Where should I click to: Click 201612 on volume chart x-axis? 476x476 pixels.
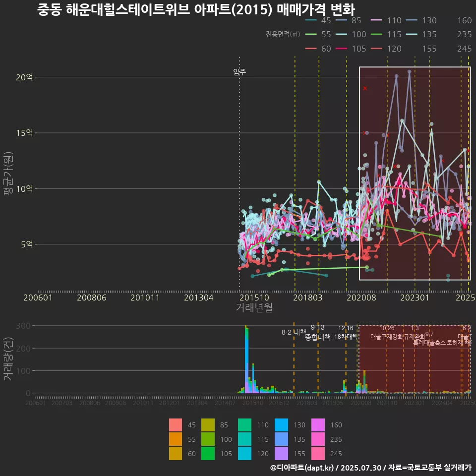[x=279, y=403]
